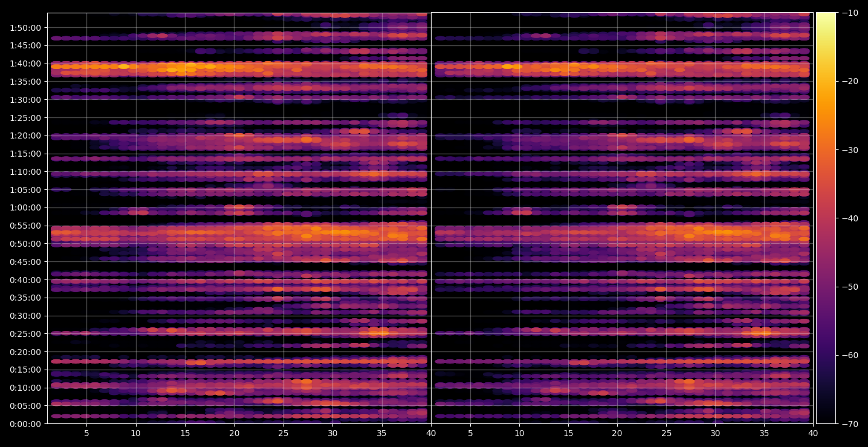This screenshot has height=447, width=868.
Task: Click the 1:40:00 y-axis time label
Action: [x=25, y=64]
